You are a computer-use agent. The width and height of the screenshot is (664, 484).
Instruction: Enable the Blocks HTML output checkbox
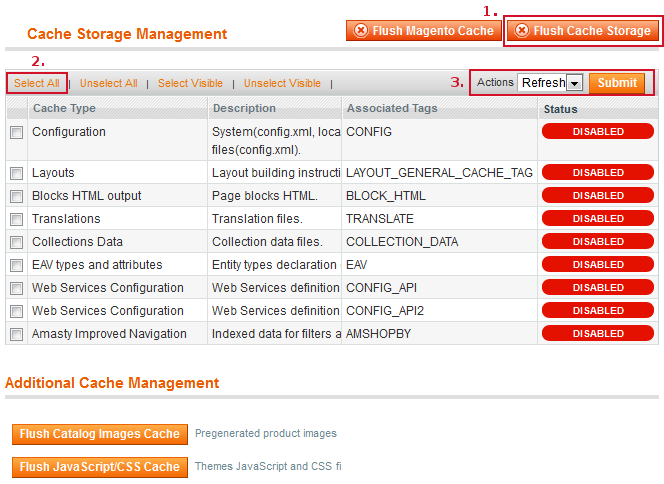point(16,197)
